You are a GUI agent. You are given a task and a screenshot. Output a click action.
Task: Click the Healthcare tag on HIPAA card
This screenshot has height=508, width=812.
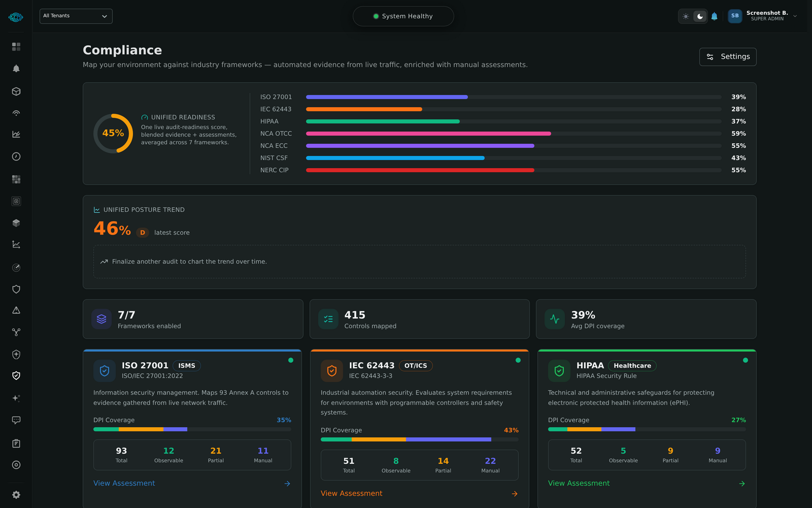click(x=632, y=366)
